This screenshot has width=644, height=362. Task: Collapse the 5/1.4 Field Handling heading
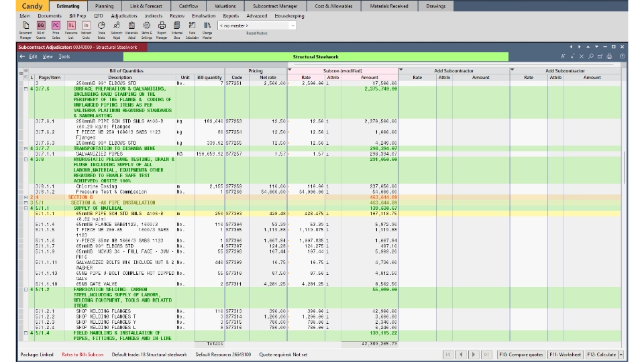[25, 333]
